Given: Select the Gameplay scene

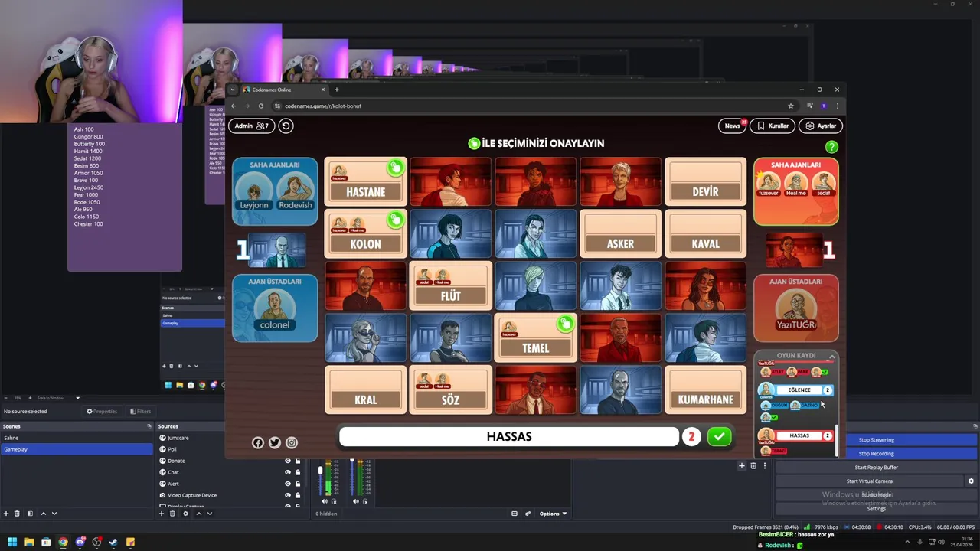Looking at the screenshot, I should [x=77, y=449].
